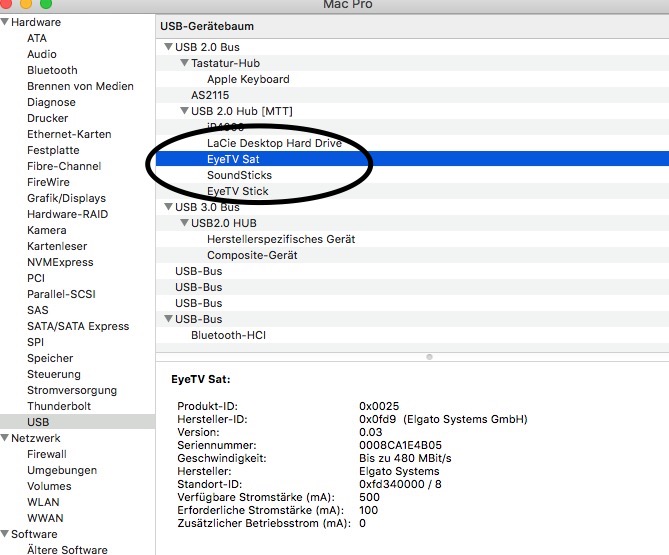The image size is (669, 555).
Task: Select FireWire in the sidebar
Action: [48, 182]
